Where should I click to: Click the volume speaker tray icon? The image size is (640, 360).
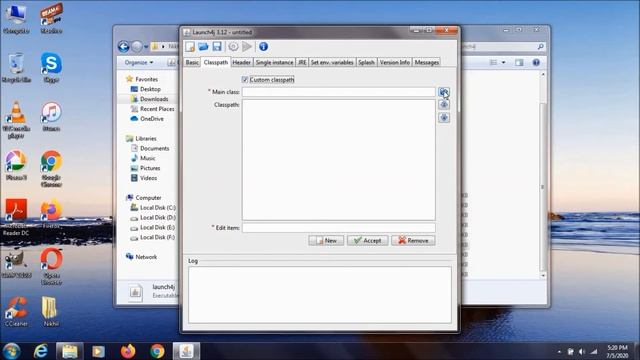582,351
